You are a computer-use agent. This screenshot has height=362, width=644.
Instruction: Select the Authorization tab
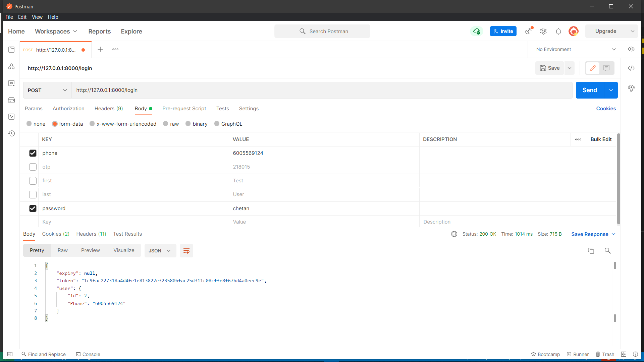pos(68,108)
